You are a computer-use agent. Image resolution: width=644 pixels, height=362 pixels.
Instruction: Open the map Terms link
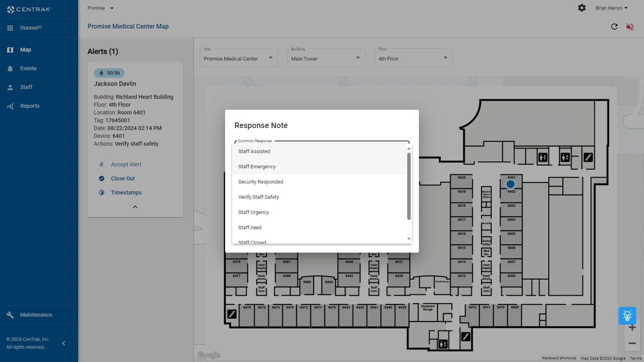[636, 358]
